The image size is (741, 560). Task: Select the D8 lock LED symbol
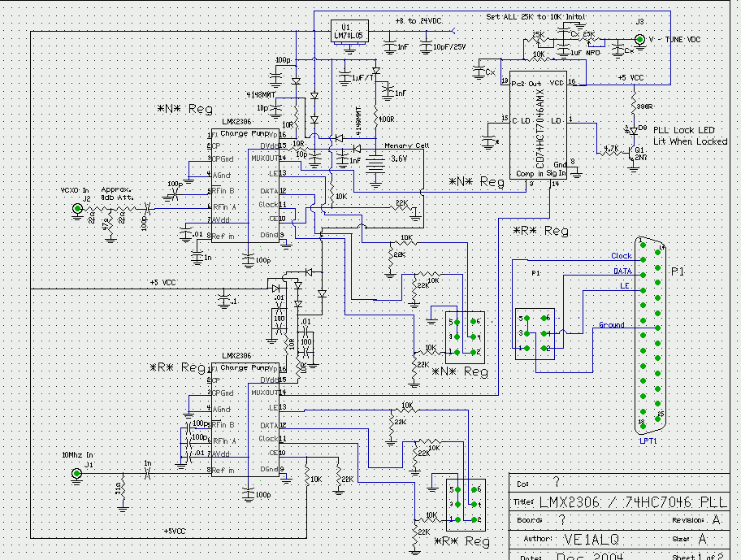click(x=633, y=131)
